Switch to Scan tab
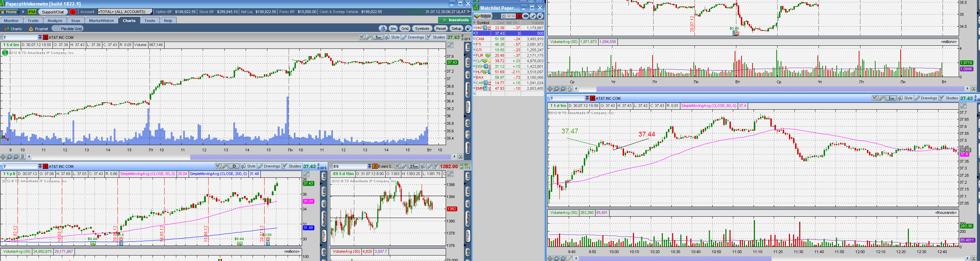 click(76, 21)
